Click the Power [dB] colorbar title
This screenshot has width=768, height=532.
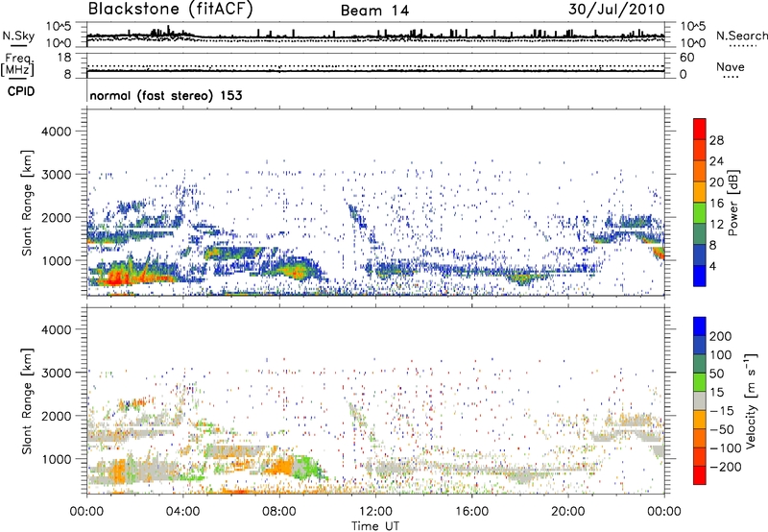[x=733, y=203]
